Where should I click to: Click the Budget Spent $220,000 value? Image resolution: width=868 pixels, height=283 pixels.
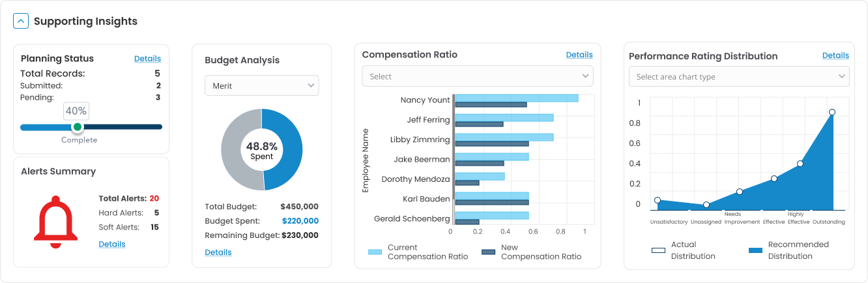point(300,221)
